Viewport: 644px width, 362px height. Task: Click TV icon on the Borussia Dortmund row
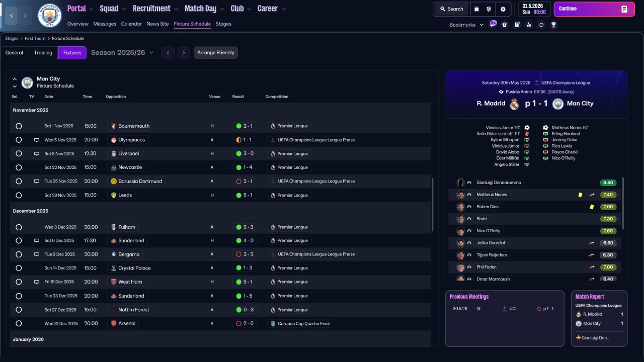tap(37, 182)
